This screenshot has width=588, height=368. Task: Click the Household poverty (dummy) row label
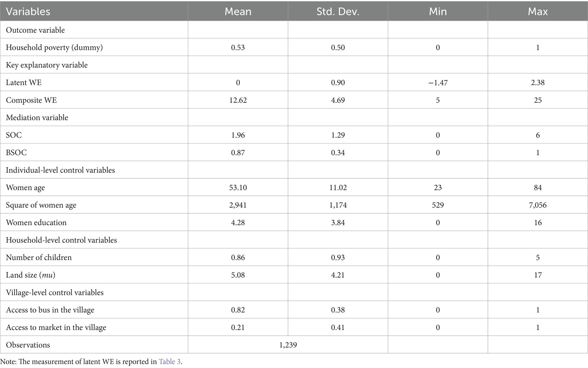pos(54,47)
